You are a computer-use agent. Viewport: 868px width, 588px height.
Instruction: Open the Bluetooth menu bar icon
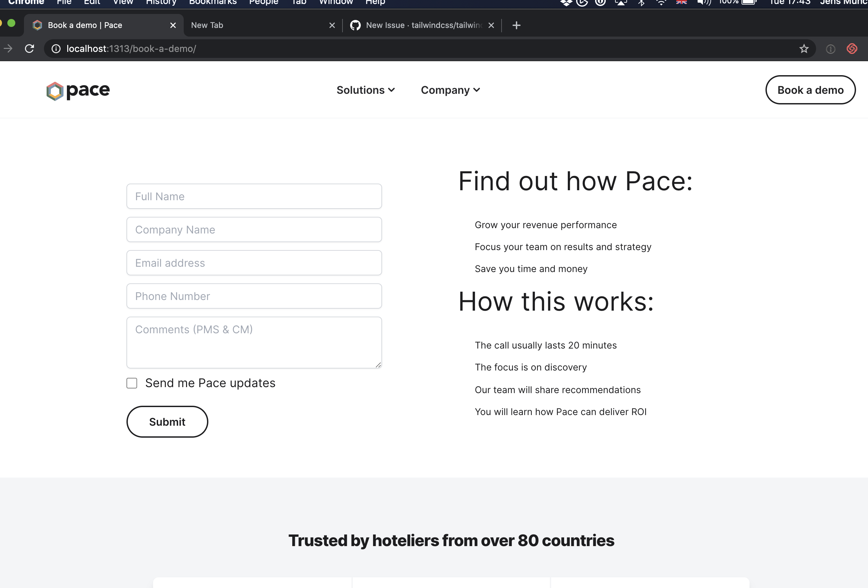(641, 2)
